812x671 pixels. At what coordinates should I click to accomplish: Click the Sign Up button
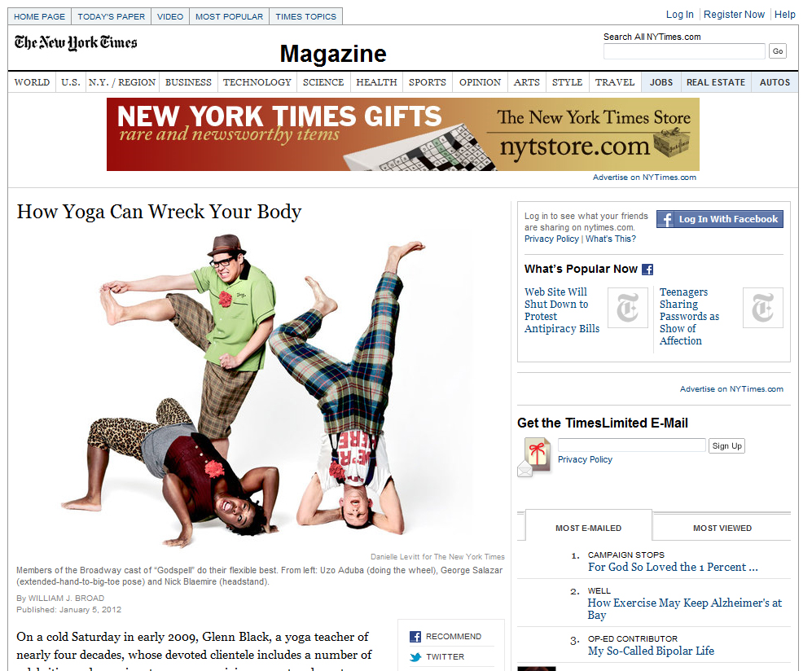pyautogui.click(x=726, y=445)
